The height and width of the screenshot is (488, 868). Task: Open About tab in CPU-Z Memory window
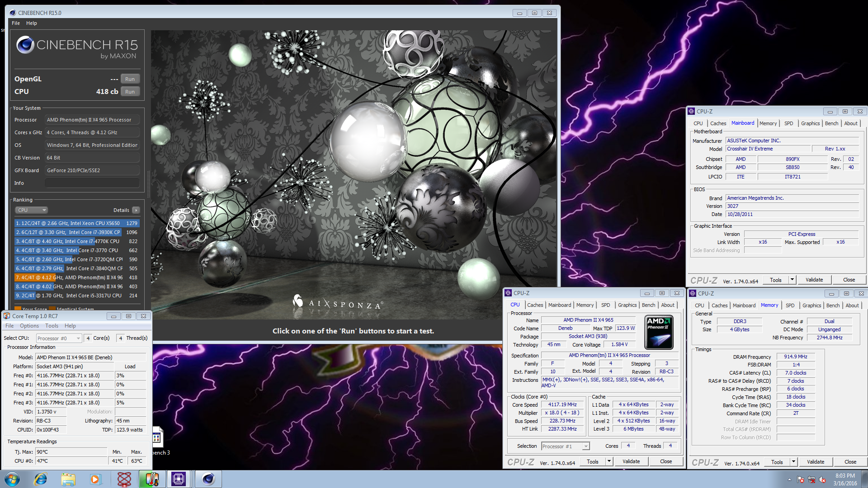click(852, 305)
